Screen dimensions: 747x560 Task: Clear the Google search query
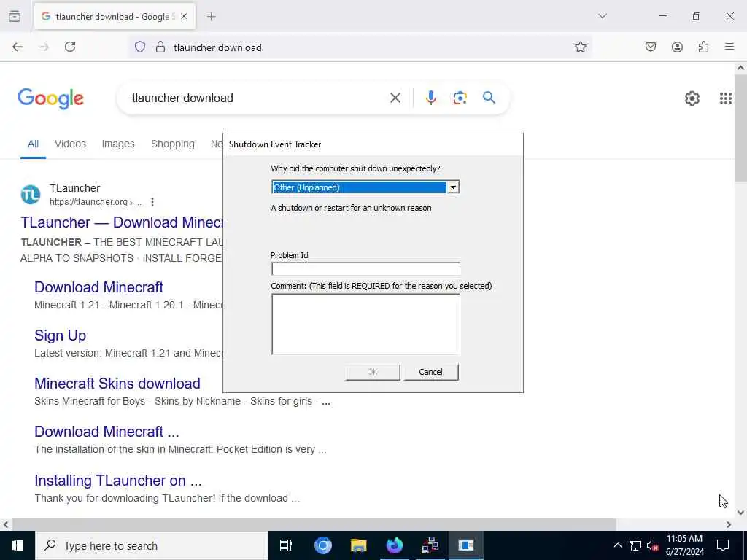click(x=395, y=98)
